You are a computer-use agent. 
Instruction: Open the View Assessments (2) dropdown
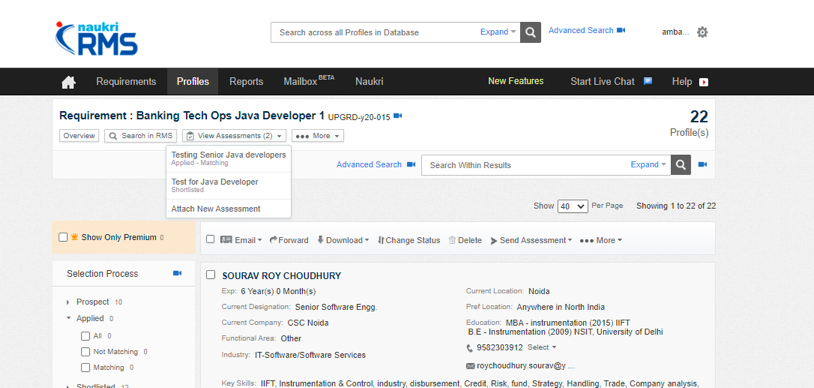click(x=234, y=136)
